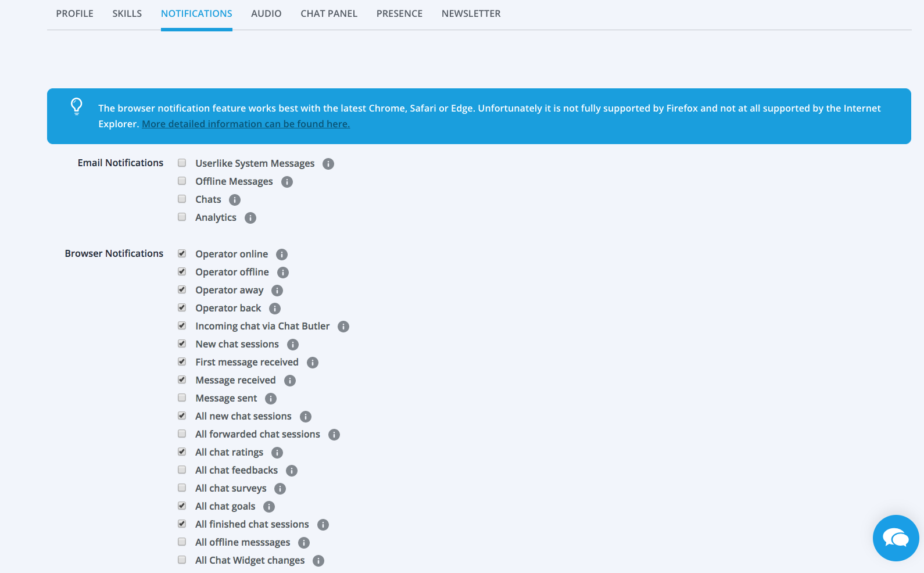Uncheck Operator offline browser notification
Image resolution: width=924 pixels, height=573 pixels.
182,271
